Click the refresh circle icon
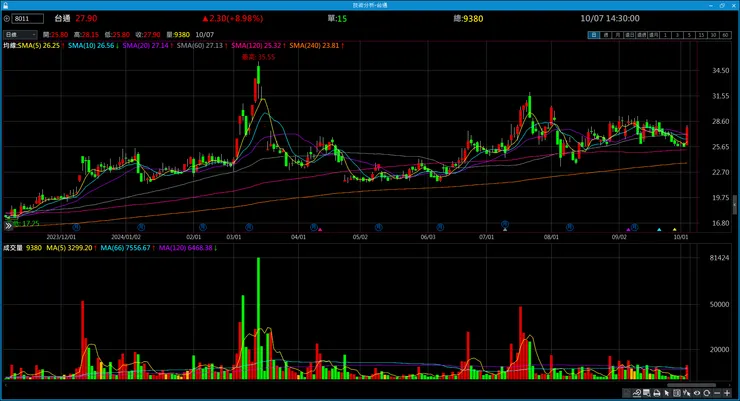The width and height of the screenshot is (740, 401). pos(706,393)
